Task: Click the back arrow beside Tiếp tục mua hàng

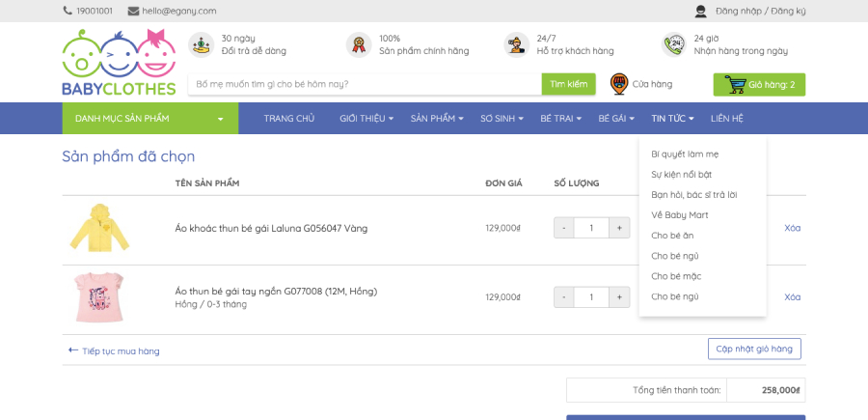Action: point(73,350)
